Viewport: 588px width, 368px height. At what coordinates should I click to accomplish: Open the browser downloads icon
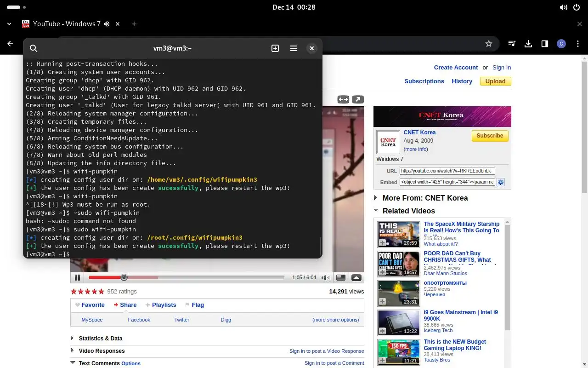pyautogui.click(x=528, y=44)
